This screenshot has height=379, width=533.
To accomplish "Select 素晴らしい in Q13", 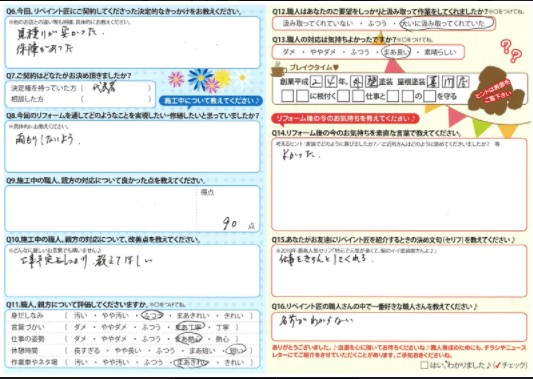I will pos(440,52).
